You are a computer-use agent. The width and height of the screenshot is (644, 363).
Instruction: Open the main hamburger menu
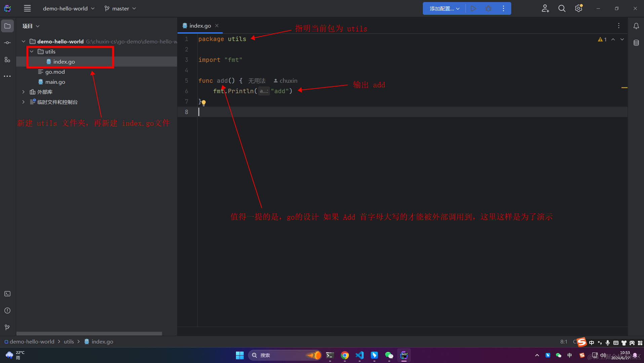(27, 8)
